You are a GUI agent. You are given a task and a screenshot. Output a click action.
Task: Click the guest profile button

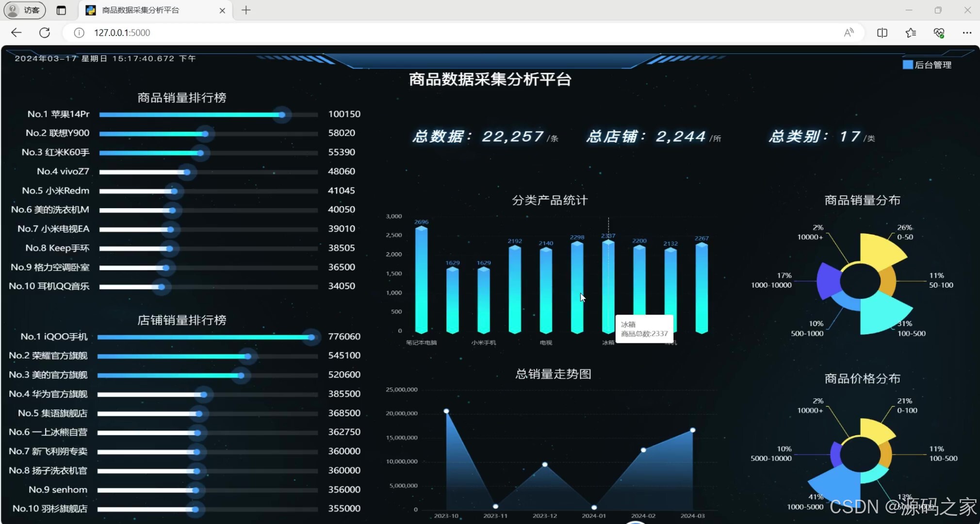25,10
